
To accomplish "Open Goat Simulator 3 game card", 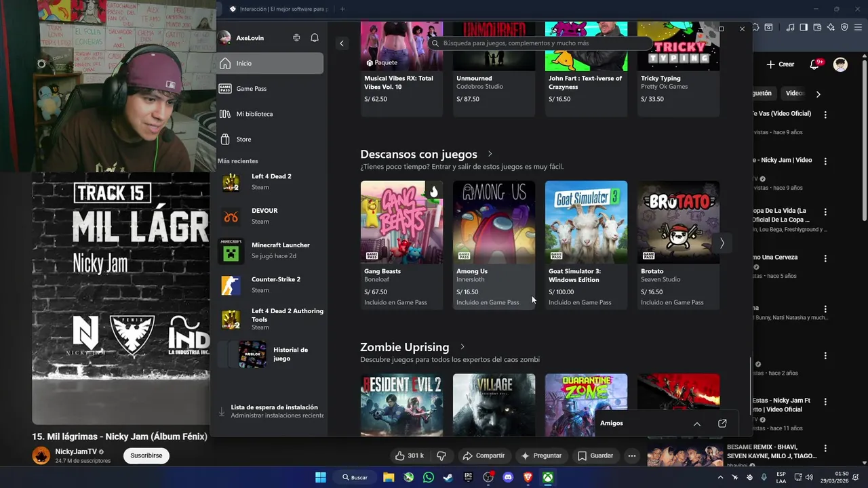I will pyautogui.click(x=586, y=245).
